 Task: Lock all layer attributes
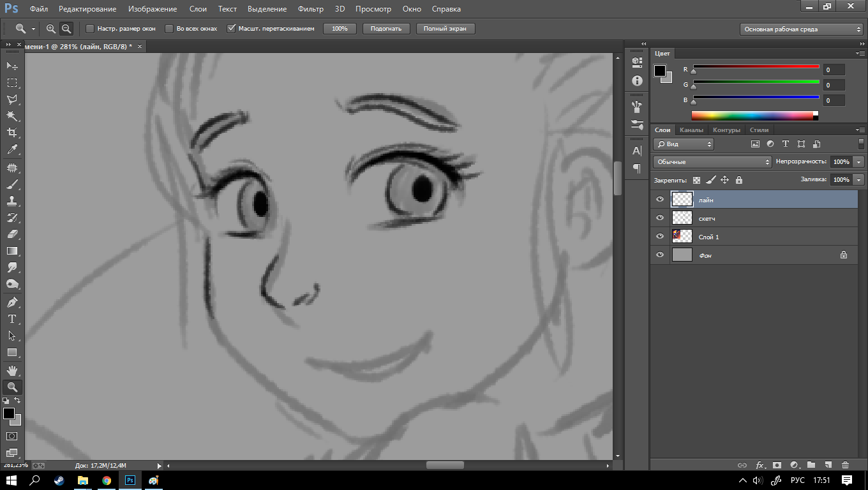tap(738, 181)
